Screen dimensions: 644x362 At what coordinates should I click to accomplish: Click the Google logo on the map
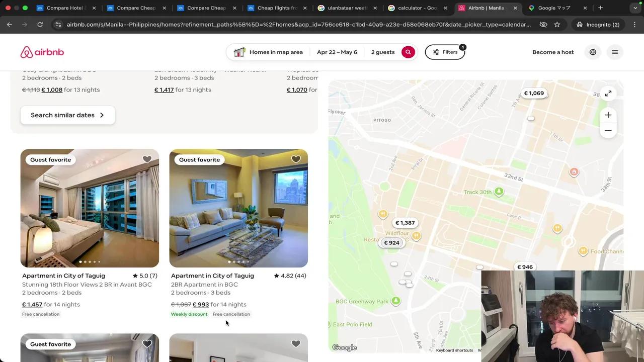coord(345,347)
